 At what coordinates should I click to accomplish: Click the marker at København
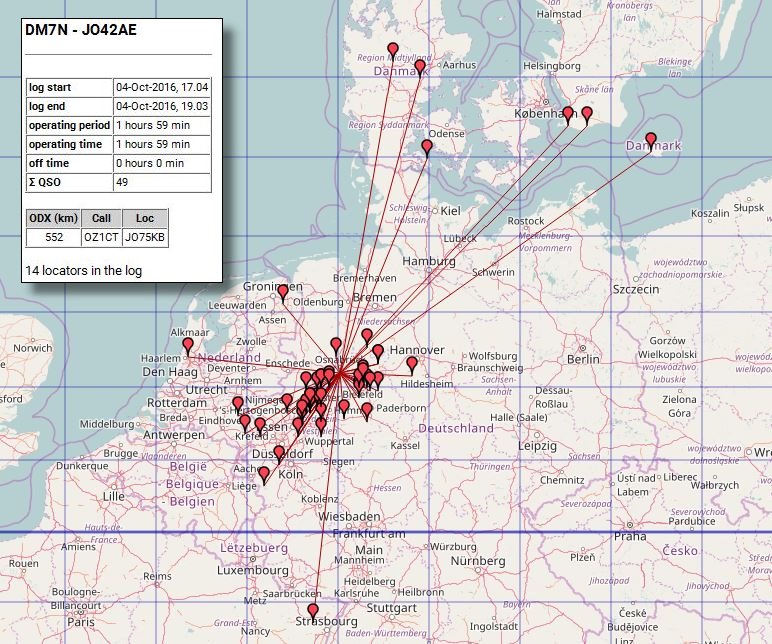[x=568, y=113]
